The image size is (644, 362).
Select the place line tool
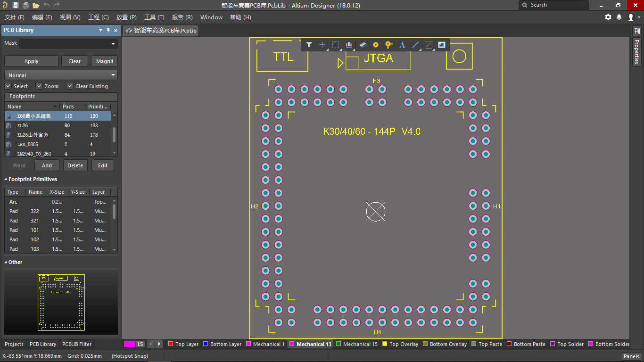415,45
